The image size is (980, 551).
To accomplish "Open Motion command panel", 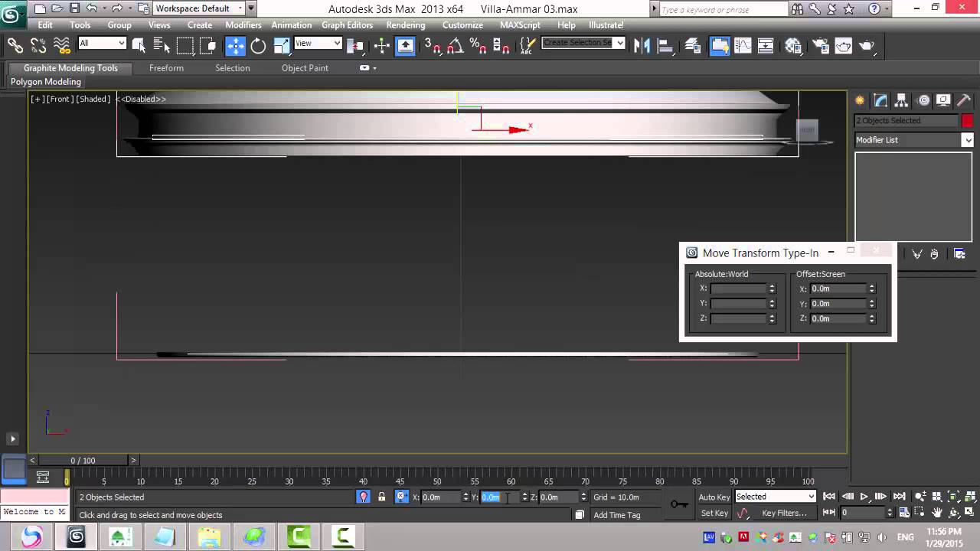I will coord(923,100).
